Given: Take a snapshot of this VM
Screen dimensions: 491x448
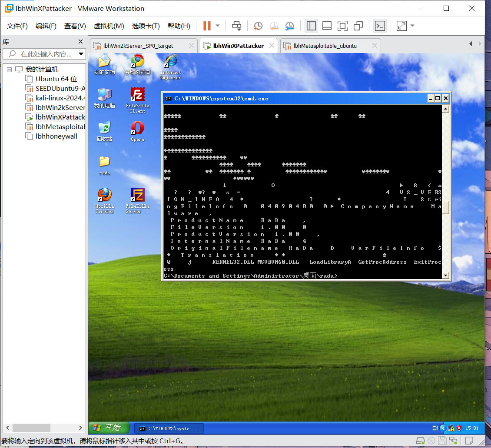Looking at the screenshot, I should [x=258, y=26].
